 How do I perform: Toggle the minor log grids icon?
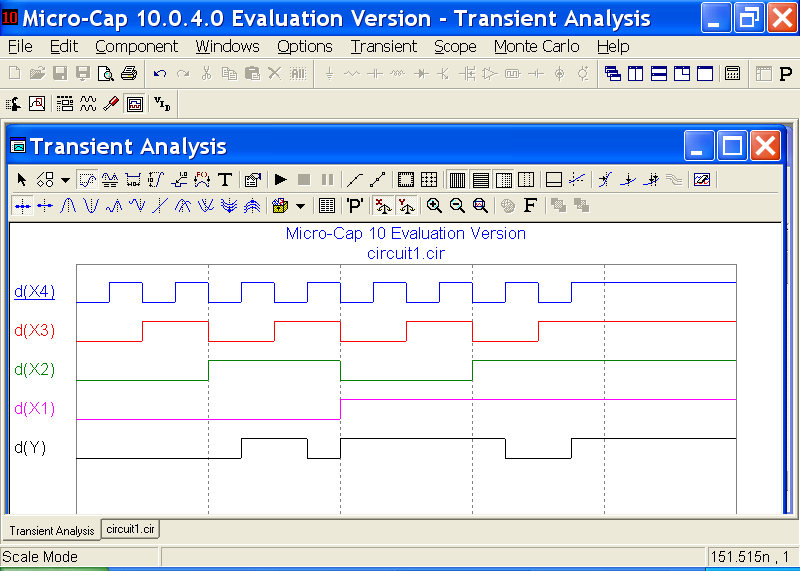click(504, 180)
